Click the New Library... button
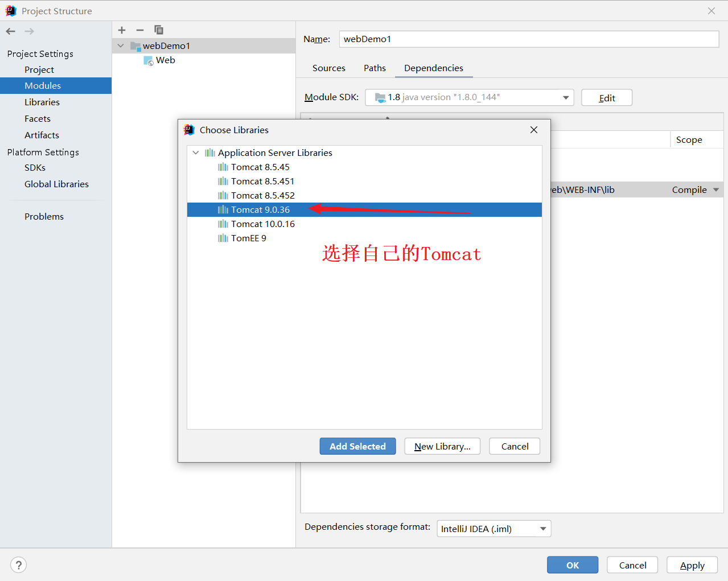 point(442,447)
